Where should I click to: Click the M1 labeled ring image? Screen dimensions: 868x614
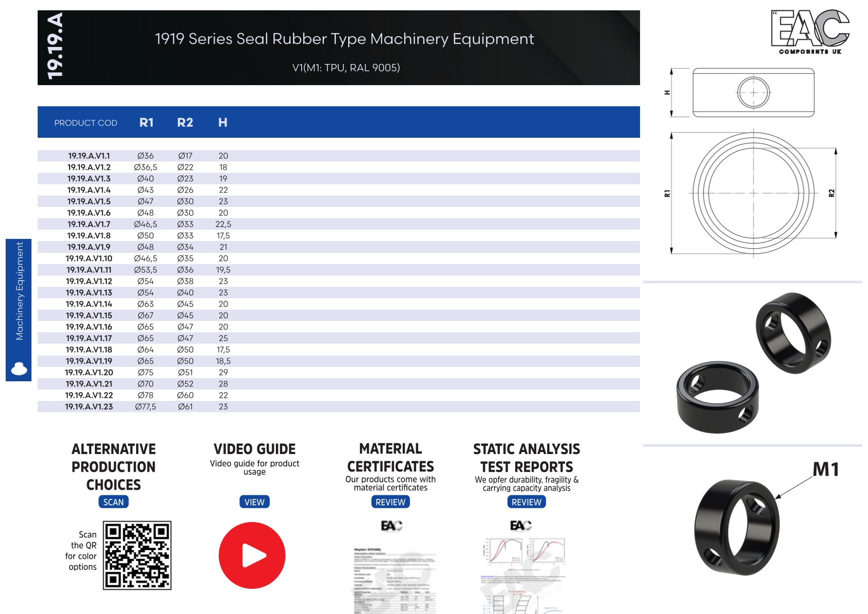pyautogui.click(x=736, y=527)
